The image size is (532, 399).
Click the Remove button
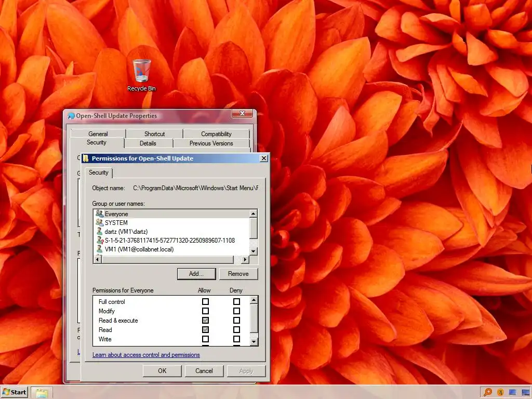pos(238,274)
